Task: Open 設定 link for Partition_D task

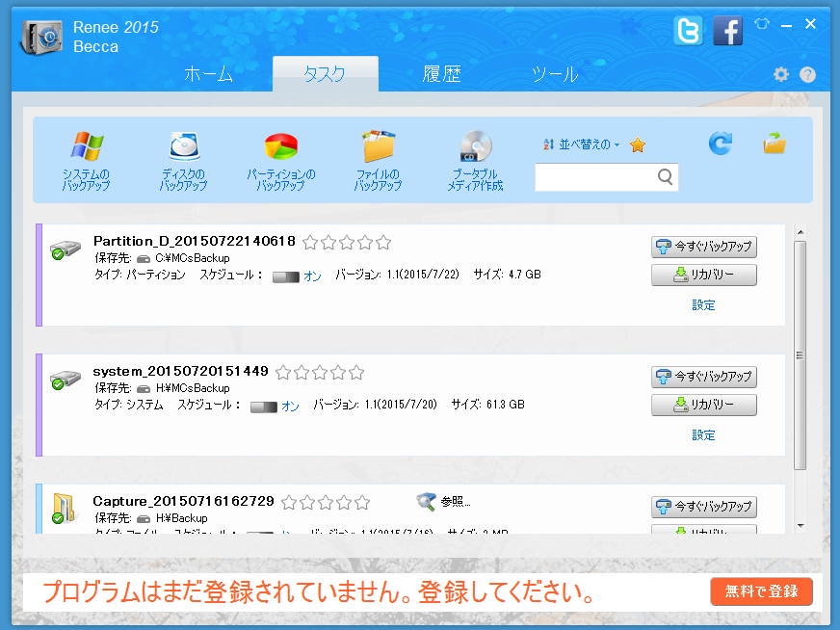Action: (703, 304)
